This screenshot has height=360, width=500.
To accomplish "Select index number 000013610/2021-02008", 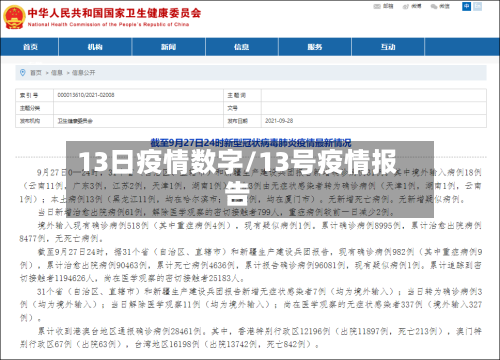I will coord(86,95).
